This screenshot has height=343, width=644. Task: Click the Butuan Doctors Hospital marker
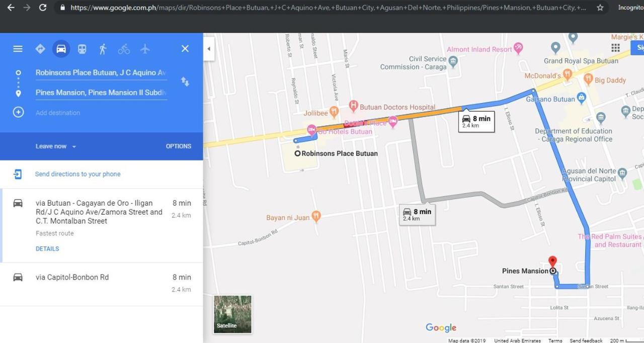[x=353, y=106]
